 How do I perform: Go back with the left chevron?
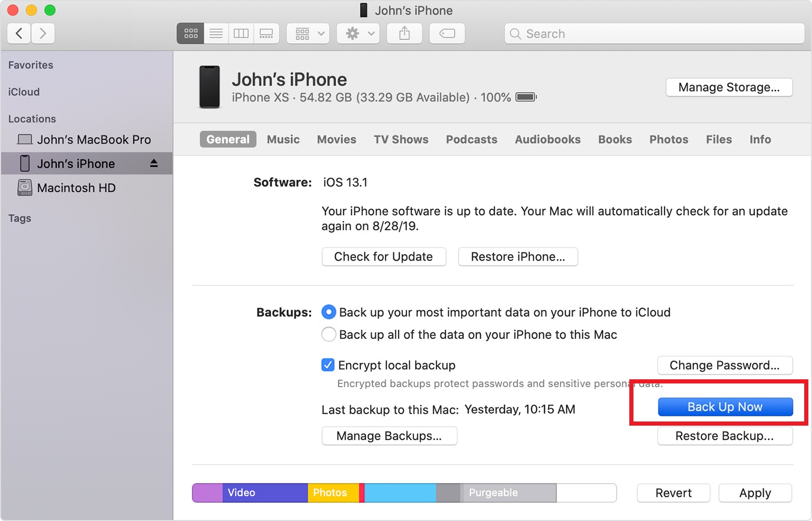pyautogui.click(x=19, y=33)
